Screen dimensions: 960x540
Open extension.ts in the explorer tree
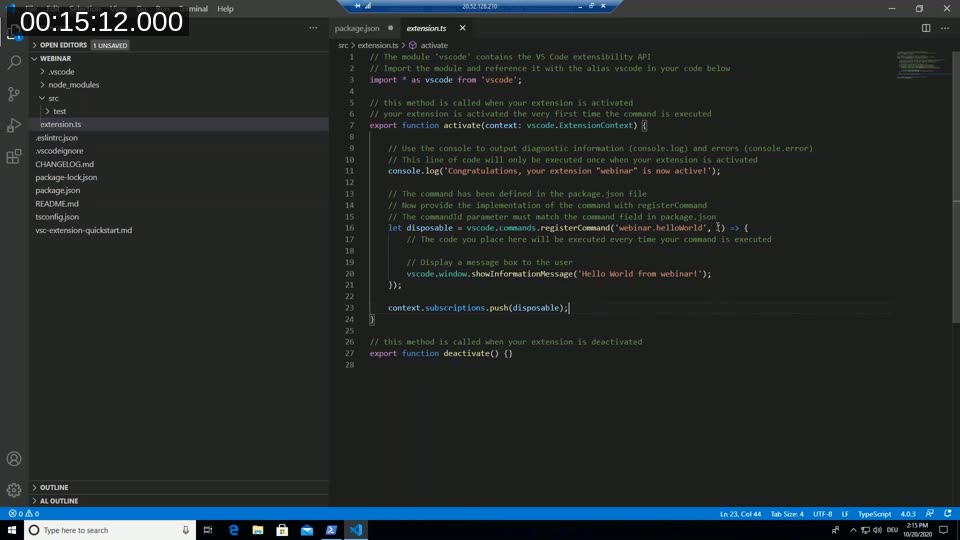click(61, 124)
